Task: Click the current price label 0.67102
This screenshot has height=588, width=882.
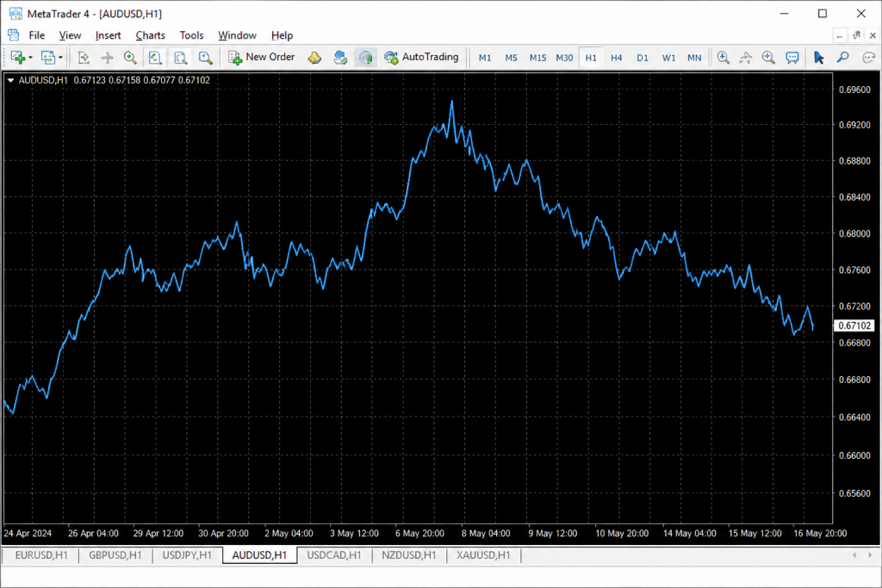Action: click(x=854, y=325)
